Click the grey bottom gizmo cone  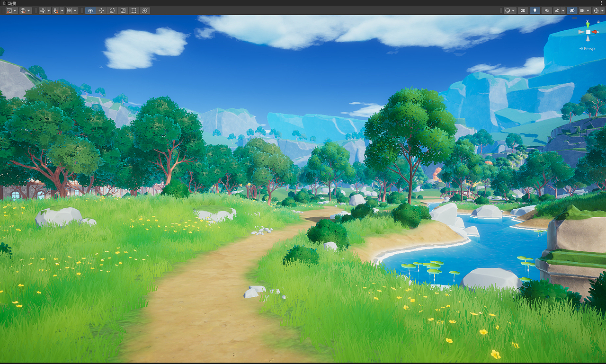588,38
